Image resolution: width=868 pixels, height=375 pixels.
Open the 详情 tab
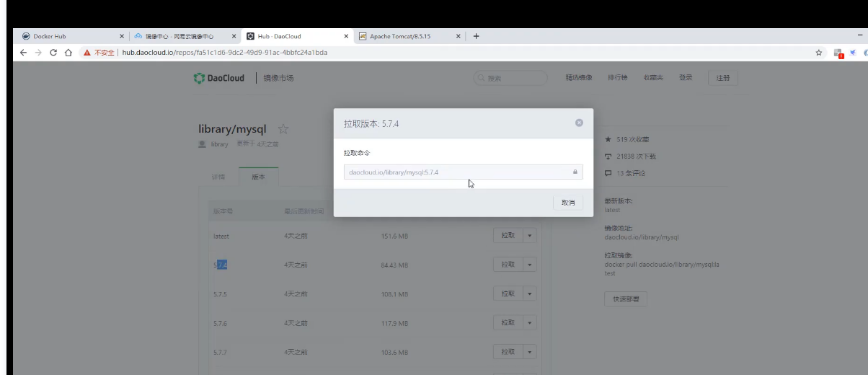pyautogui.click(x=218, y=177)
